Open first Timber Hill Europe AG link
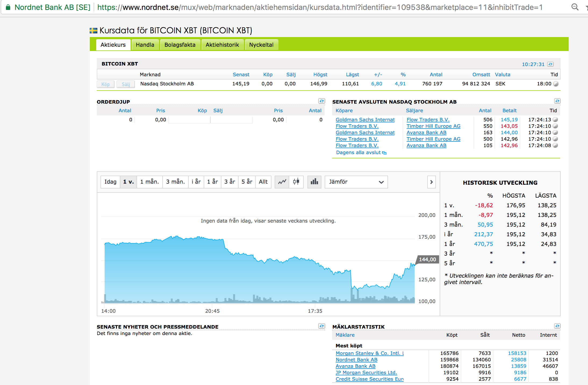Viewport: 588px width, 385px height. coord(433,126)
